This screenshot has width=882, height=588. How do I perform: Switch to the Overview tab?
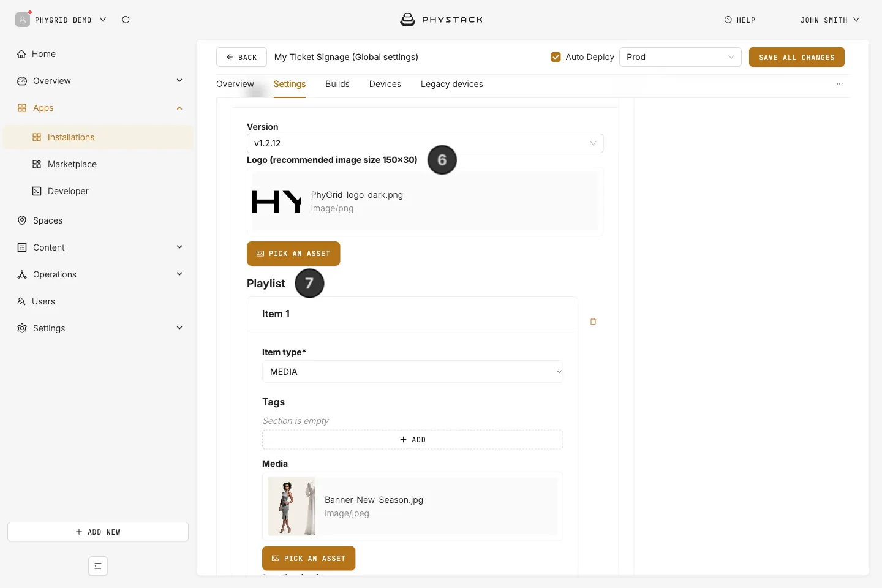tap(235, 84)
